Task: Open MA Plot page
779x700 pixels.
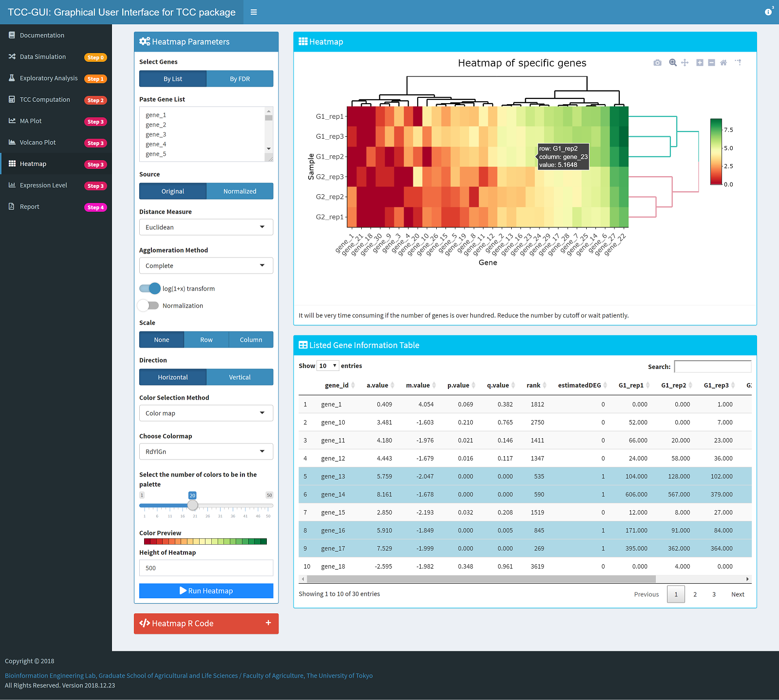Action: point(56,121)
